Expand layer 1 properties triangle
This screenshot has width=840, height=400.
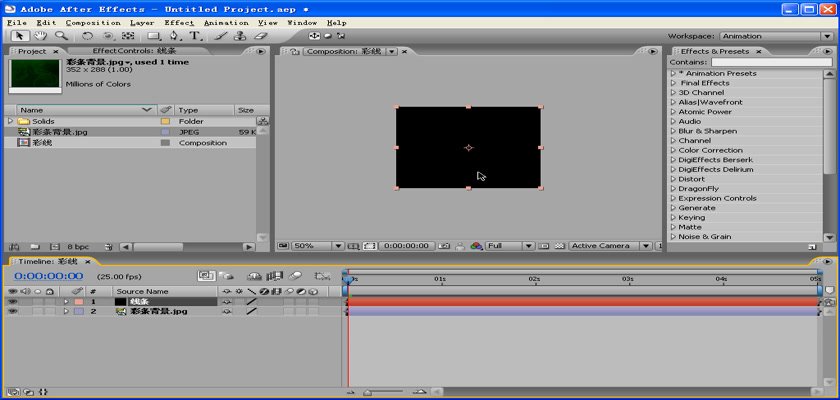66,301
